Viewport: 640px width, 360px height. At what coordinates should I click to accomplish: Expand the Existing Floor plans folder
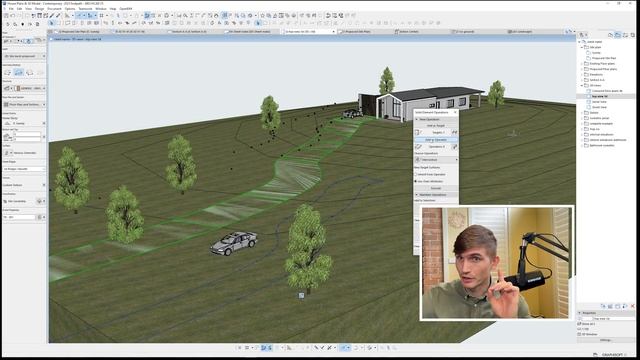[582, 64]
